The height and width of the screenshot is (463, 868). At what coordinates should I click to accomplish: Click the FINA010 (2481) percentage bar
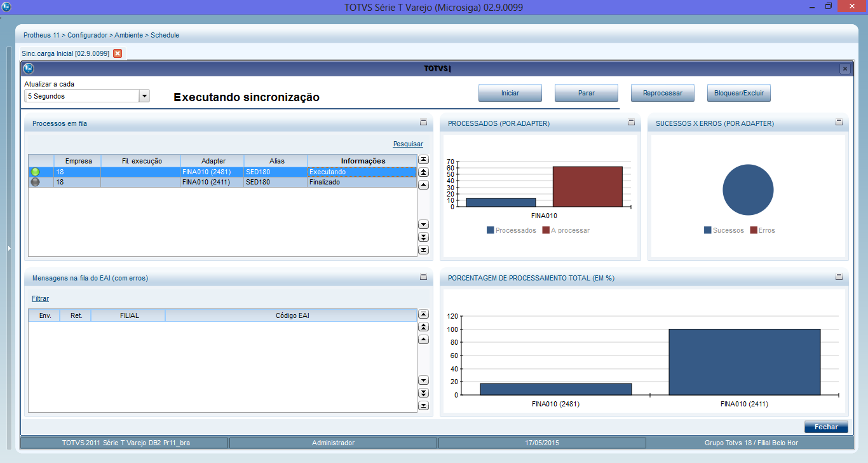(x=556, y=389)
